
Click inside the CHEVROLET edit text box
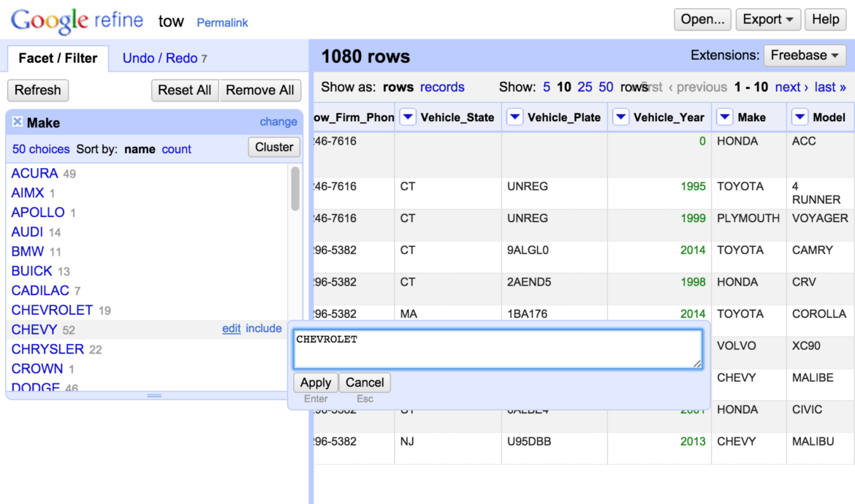(x=498, y=348)
